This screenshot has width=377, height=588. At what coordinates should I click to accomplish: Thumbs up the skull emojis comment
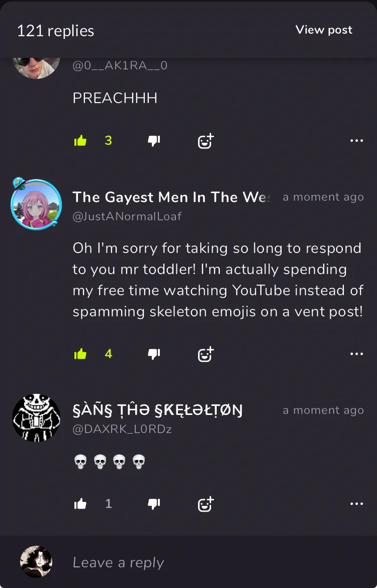(x=80, y=503)
